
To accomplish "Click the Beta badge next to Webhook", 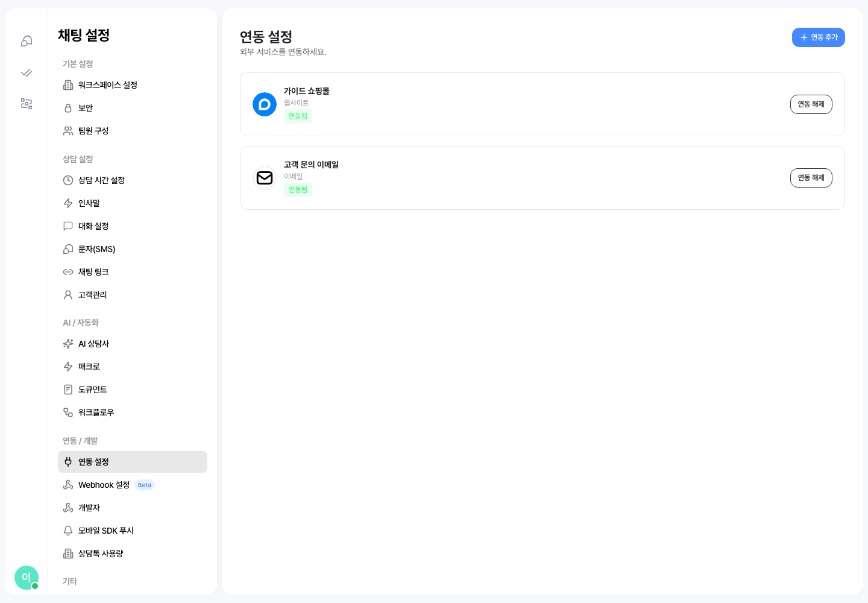I will pyautogui.click(x=145, y=485).
